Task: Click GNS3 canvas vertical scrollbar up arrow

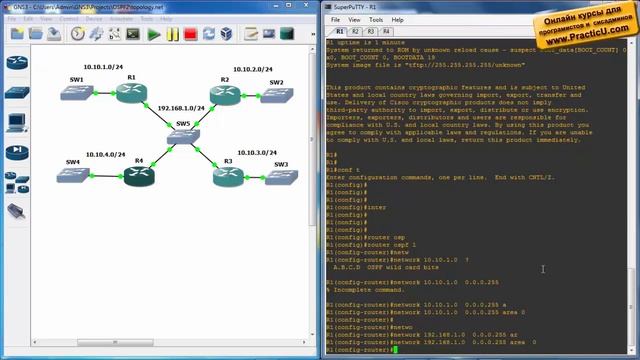Action: [313, 49]
